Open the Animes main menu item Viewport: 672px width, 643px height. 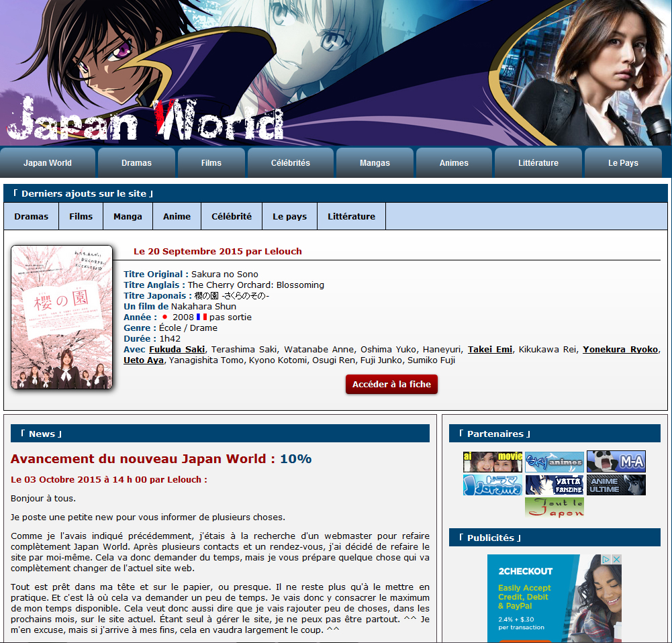point(454,163)
